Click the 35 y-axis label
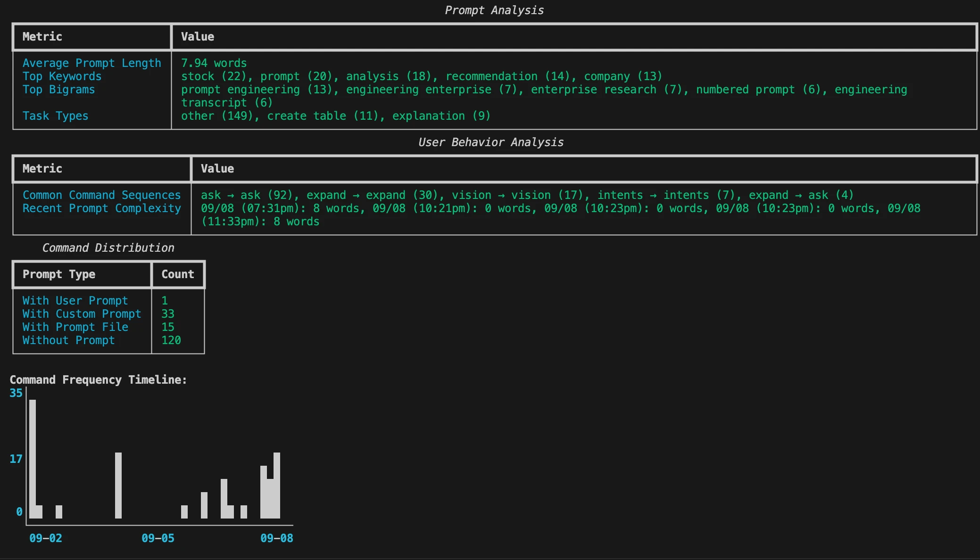Image resolution: width=980 pixels, height=560 pixels. click(16, 393)
